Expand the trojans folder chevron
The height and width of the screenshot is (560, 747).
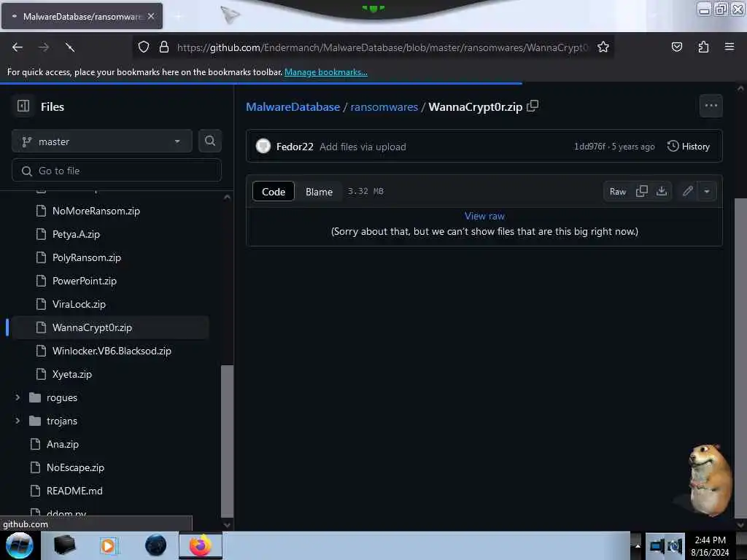18,421
